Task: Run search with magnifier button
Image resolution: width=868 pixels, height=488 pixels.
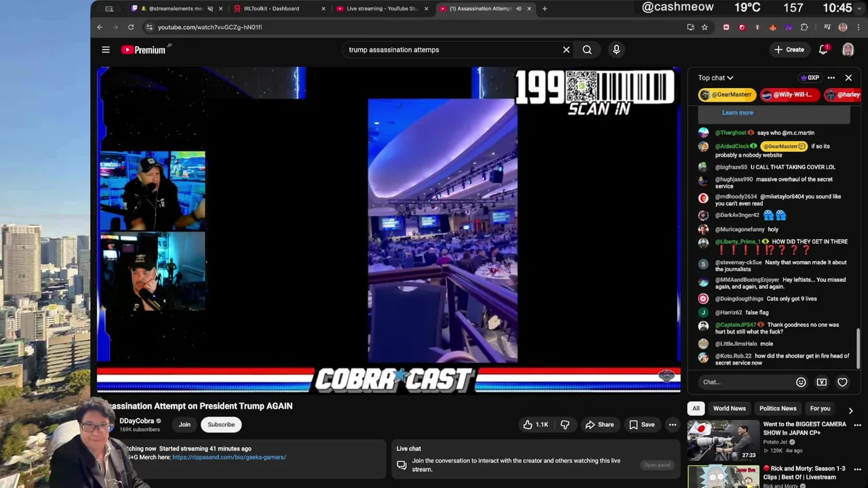Action: point(587,49)
